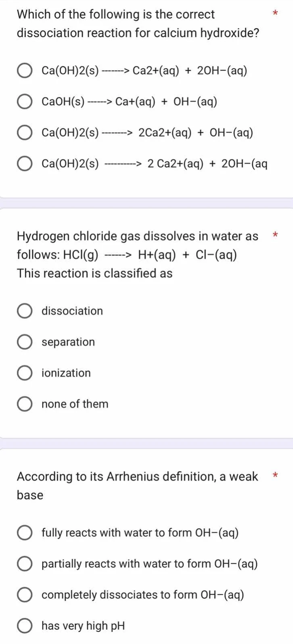Click the Arrhenius weak base question text
This screenshot has height=644, width=293.
pyautogui.click(x=137, y=485)
